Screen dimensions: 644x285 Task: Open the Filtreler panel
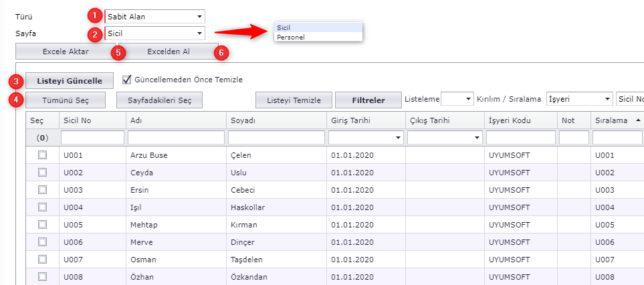coord(368,100)
